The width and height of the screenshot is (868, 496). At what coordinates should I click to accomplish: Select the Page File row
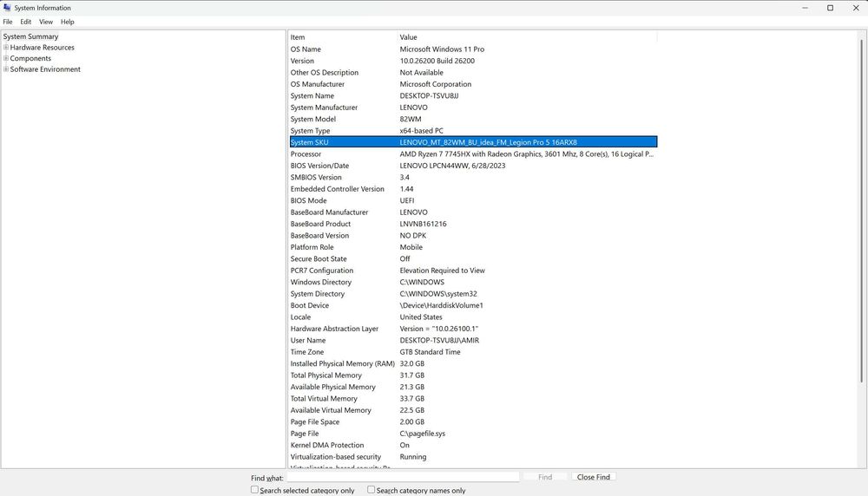tap(473, 433)
